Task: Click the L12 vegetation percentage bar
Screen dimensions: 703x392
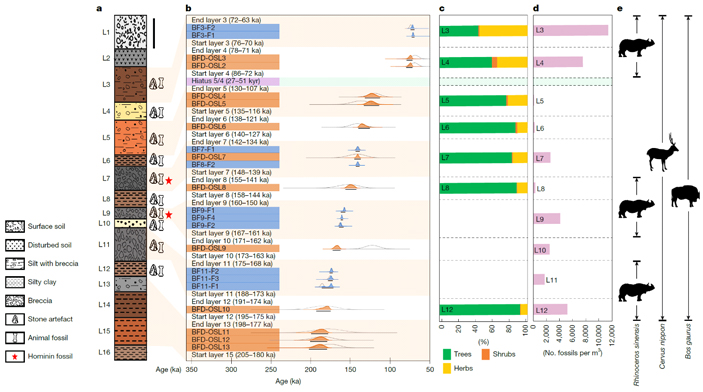Action: coord(484,309)
